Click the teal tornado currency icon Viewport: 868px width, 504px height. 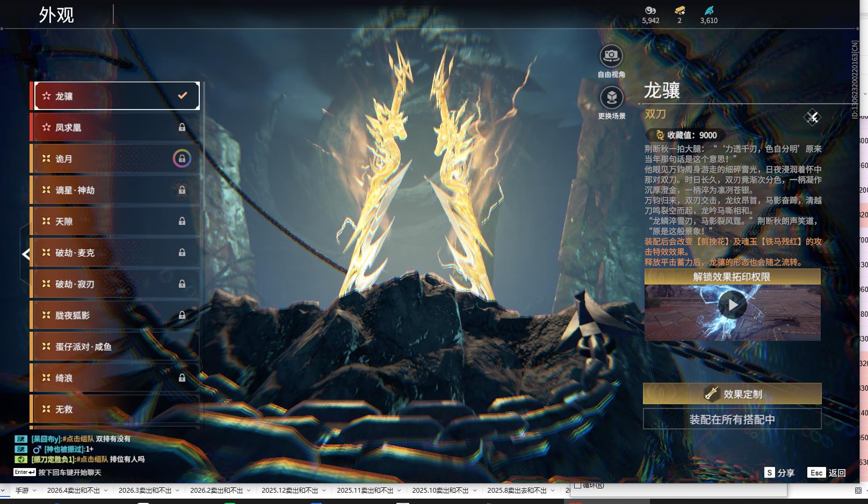click(x=708, y=10)
